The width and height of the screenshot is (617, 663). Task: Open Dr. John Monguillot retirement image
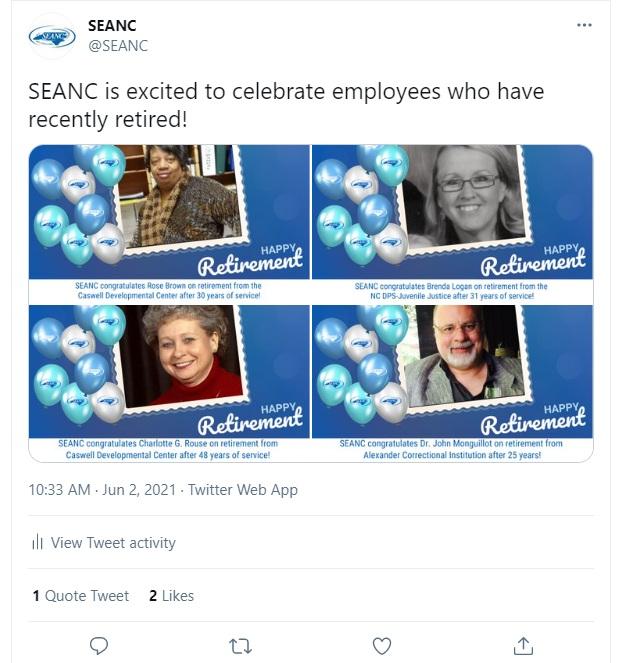pyautogui.click(x=452, y=384)
